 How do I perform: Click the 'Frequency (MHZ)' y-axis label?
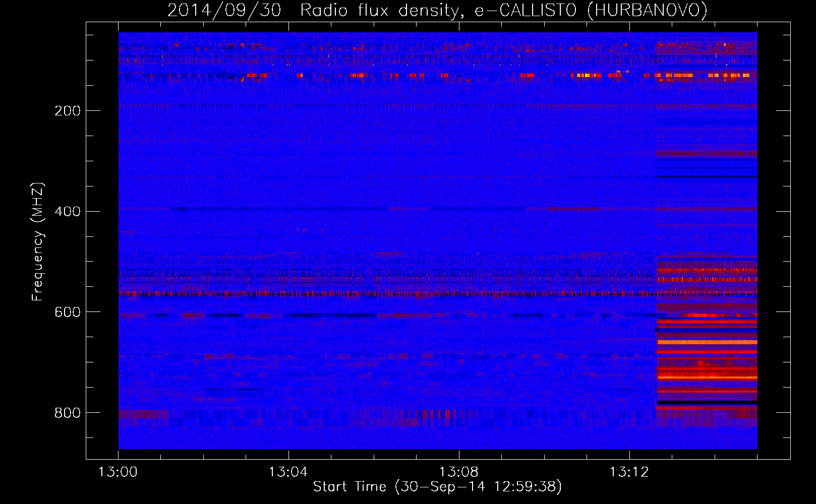(38, 242)
